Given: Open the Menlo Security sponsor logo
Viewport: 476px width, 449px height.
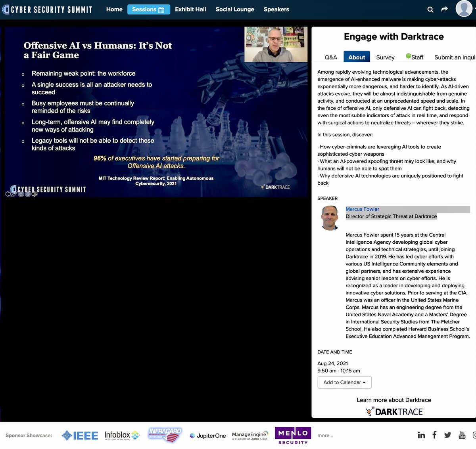Looking at the screenshot, I should 293,436.
